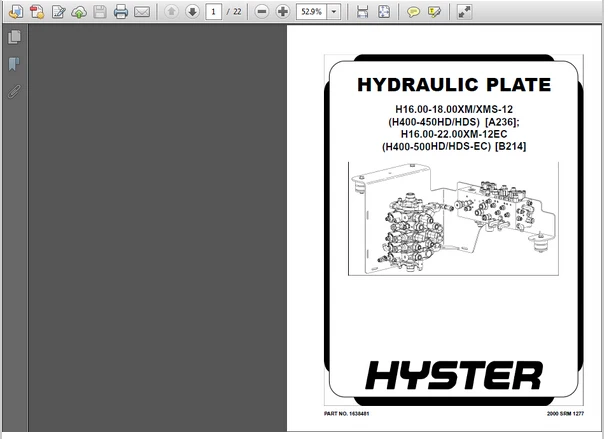
Task: Switch to read mode expand icon
Action: coord(464,12)
